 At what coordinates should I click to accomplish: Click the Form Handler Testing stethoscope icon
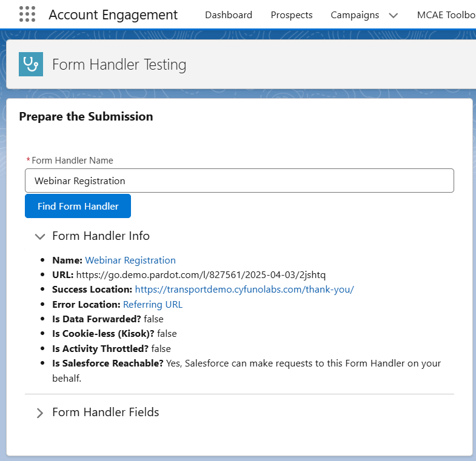[x=31, y=64]
